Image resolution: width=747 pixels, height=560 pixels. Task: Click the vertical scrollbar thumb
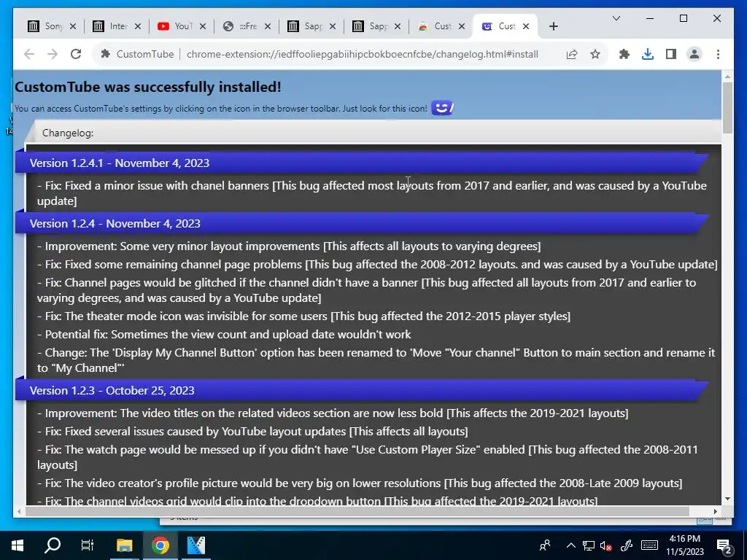pyautogui.click(x=727, y=108)
